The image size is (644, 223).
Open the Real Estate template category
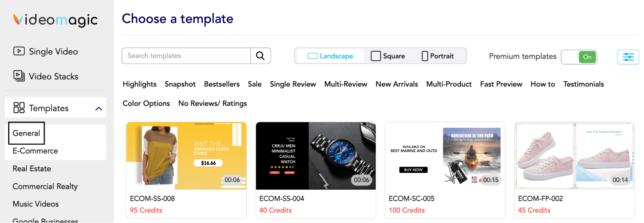click(x=32, y=168)
